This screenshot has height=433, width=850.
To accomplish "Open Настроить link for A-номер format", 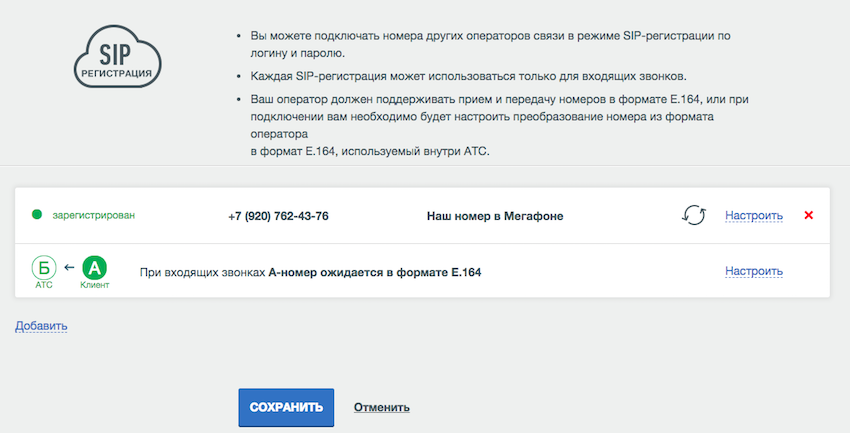I will 754,271.
